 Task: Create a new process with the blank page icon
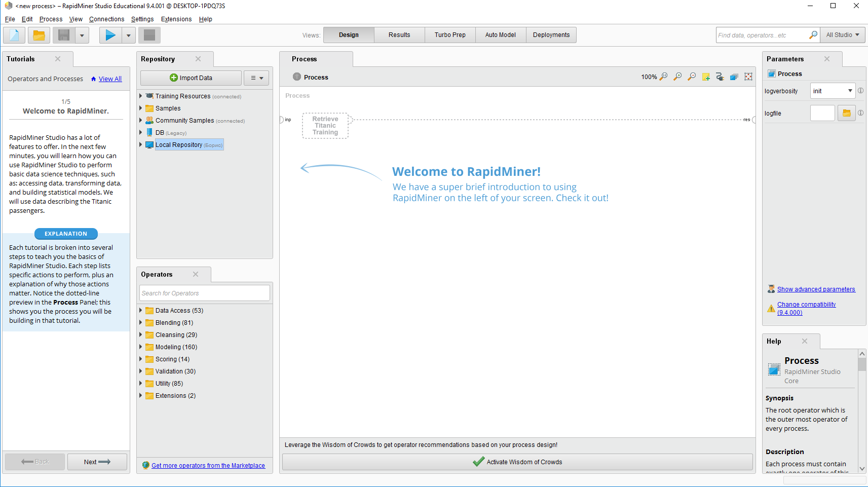pyautogui.click(x=14, y=35)
